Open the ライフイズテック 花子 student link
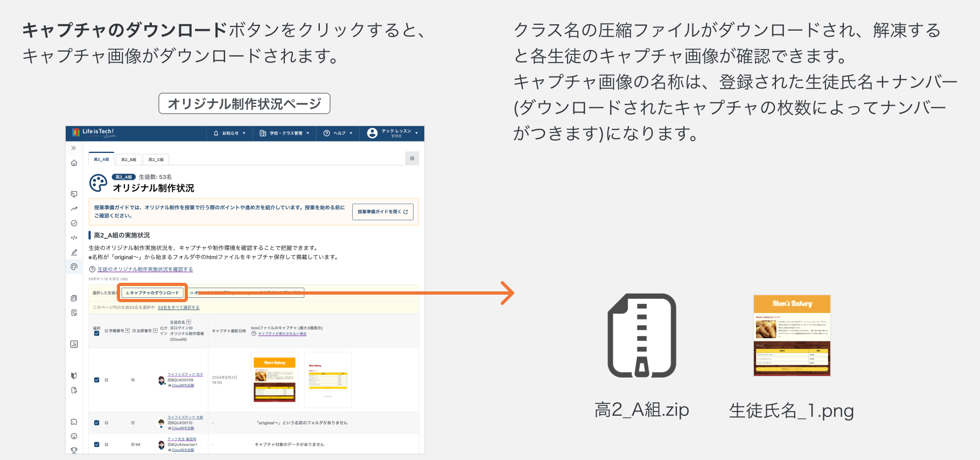Viewport: 980px width, 460px height. 185,374
